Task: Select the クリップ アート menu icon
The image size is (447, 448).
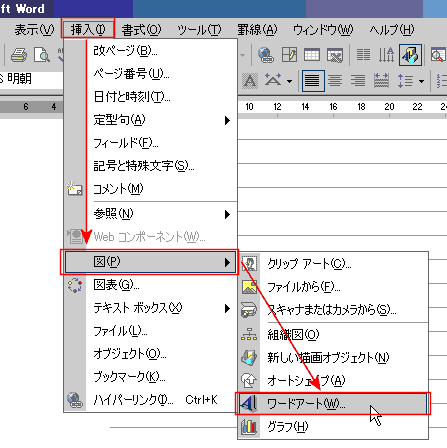Action: click(x=249, y=264)
